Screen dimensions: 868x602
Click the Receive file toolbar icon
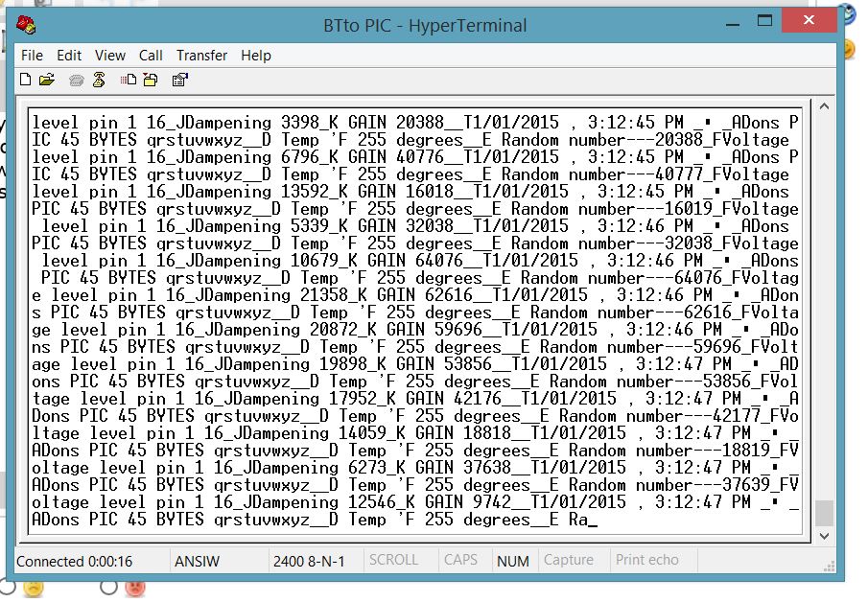click(150, 81)
